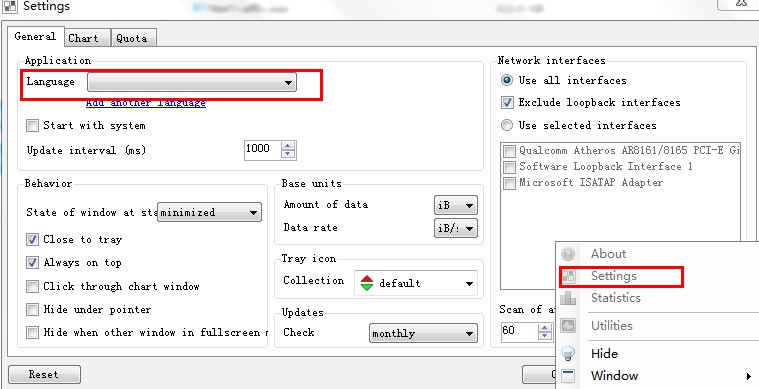Switch to the Chart tab

click(x=83, y=38)
